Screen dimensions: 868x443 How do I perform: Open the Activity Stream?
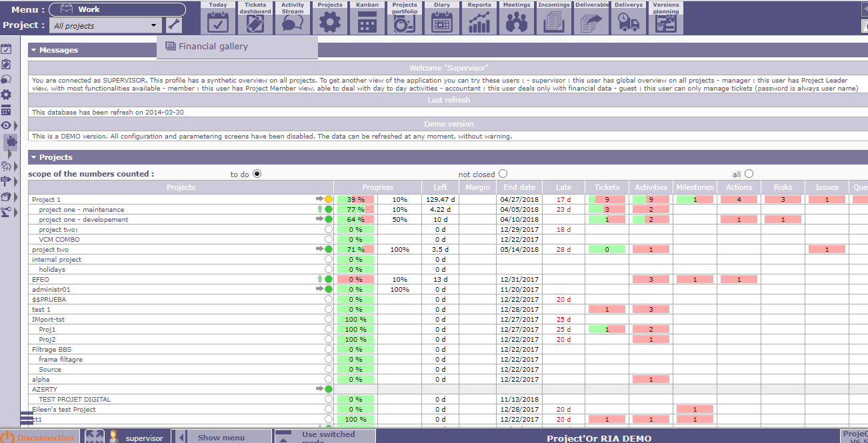(293, 18)
